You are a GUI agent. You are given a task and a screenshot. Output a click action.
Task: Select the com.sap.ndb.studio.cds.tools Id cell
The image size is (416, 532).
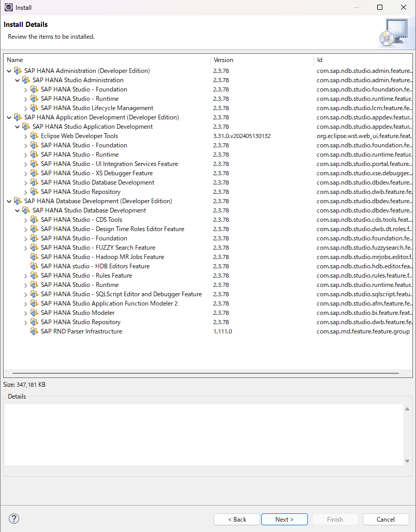point(364,220)
